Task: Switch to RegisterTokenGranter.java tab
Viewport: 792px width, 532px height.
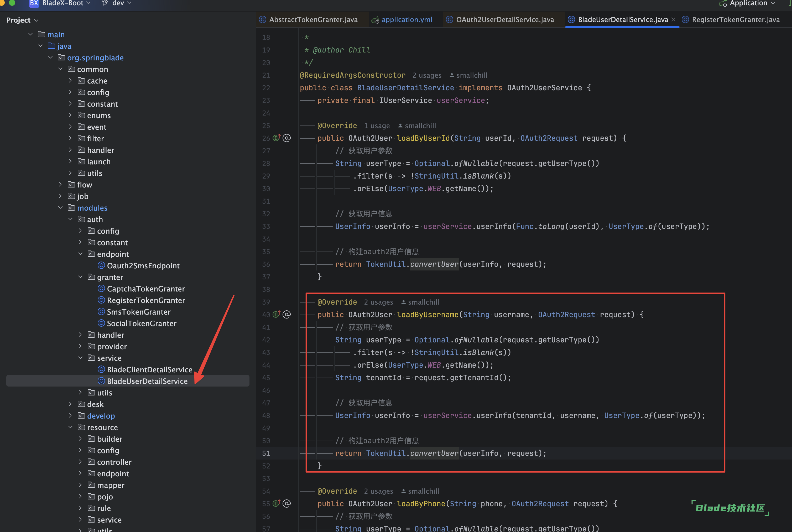Action: point(731,20)
